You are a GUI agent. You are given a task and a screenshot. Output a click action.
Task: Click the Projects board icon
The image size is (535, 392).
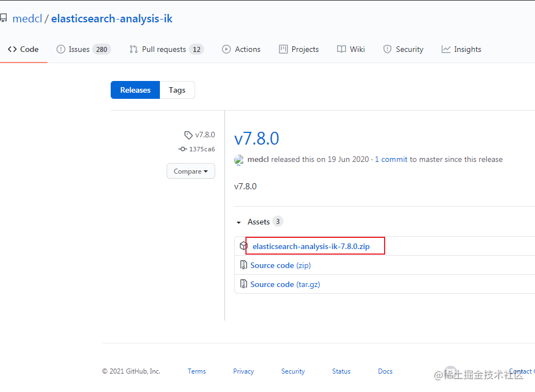pos(283,49)
